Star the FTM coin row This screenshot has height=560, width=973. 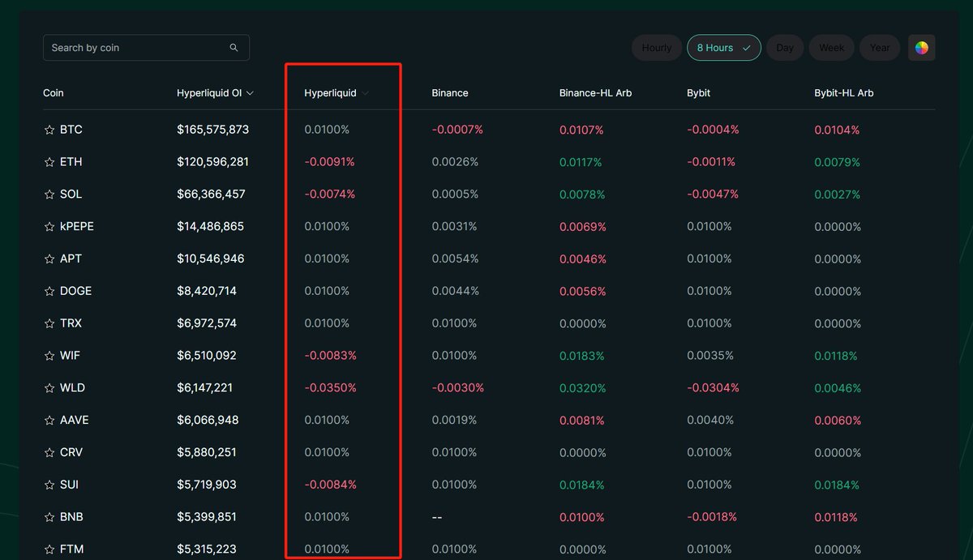click(x=49, y=549)
